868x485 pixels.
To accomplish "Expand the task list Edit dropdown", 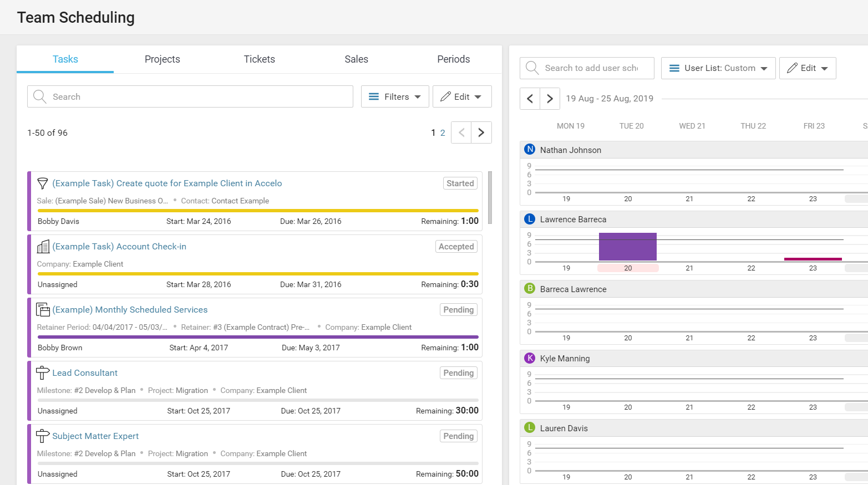I will tap(461, 96).
